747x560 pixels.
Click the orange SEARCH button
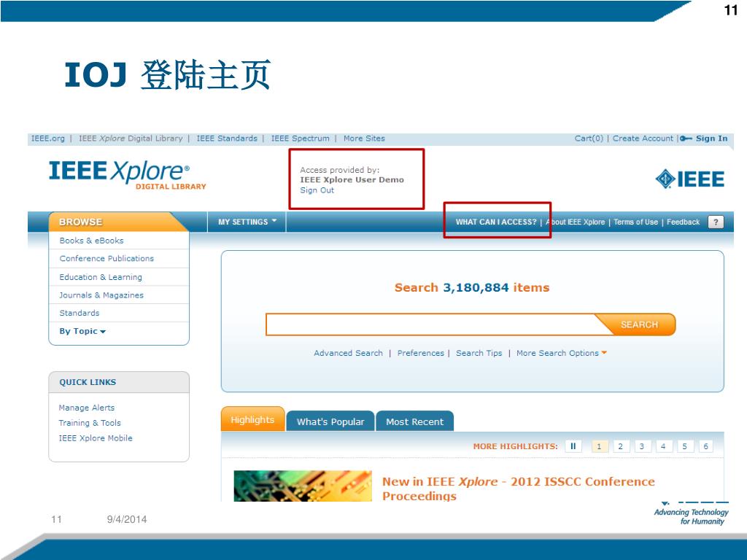[638, 324]
